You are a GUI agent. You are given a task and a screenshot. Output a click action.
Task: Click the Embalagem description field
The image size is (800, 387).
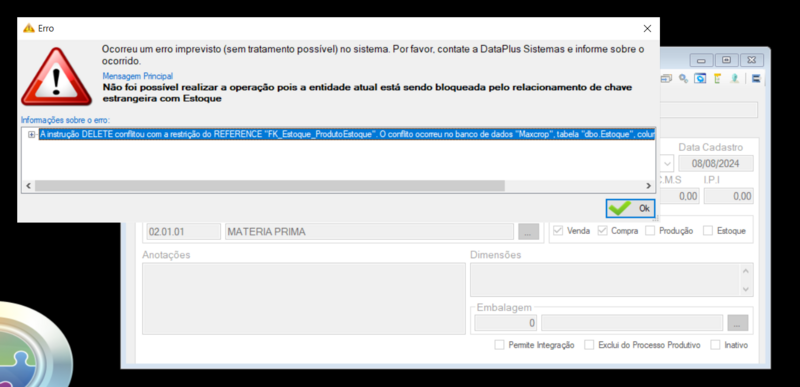tap(632, 323)
